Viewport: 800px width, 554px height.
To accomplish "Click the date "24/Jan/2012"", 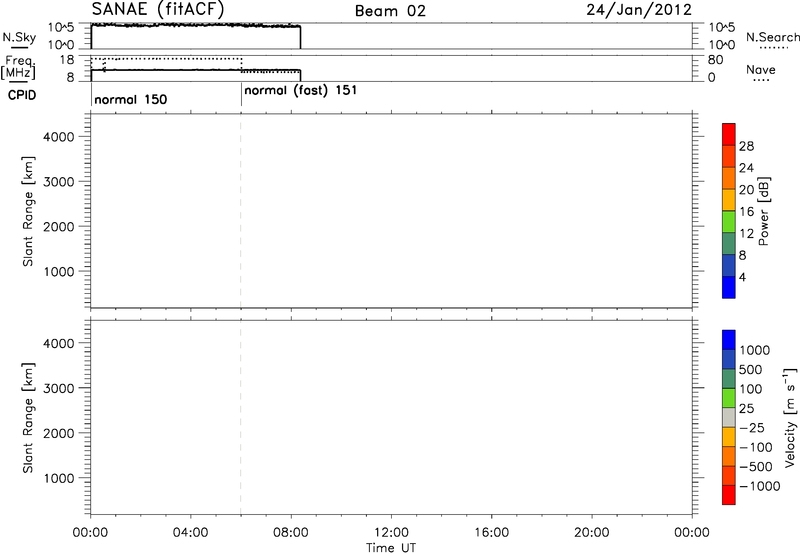I will tap(639, 10).
